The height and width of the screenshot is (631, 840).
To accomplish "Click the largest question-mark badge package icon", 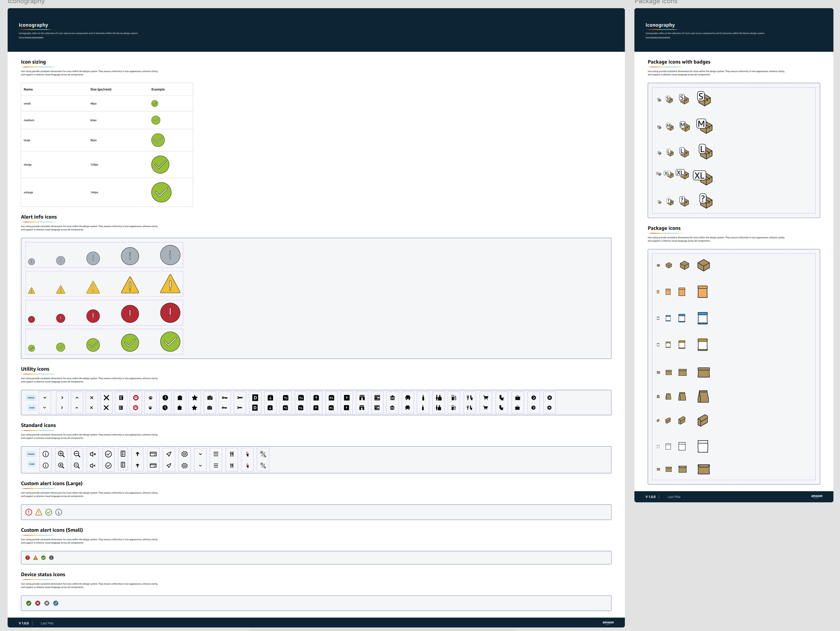I will (x=706, y=201).
